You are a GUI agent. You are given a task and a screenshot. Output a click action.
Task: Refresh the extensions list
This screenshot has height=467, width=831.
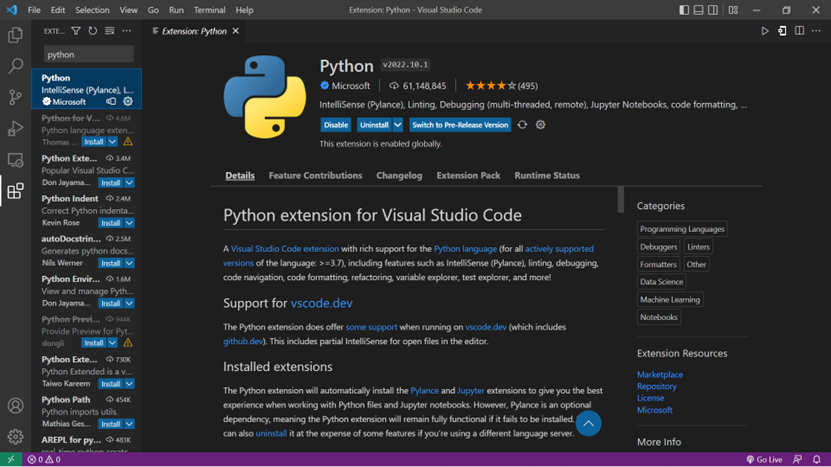[x=93, y=31]
